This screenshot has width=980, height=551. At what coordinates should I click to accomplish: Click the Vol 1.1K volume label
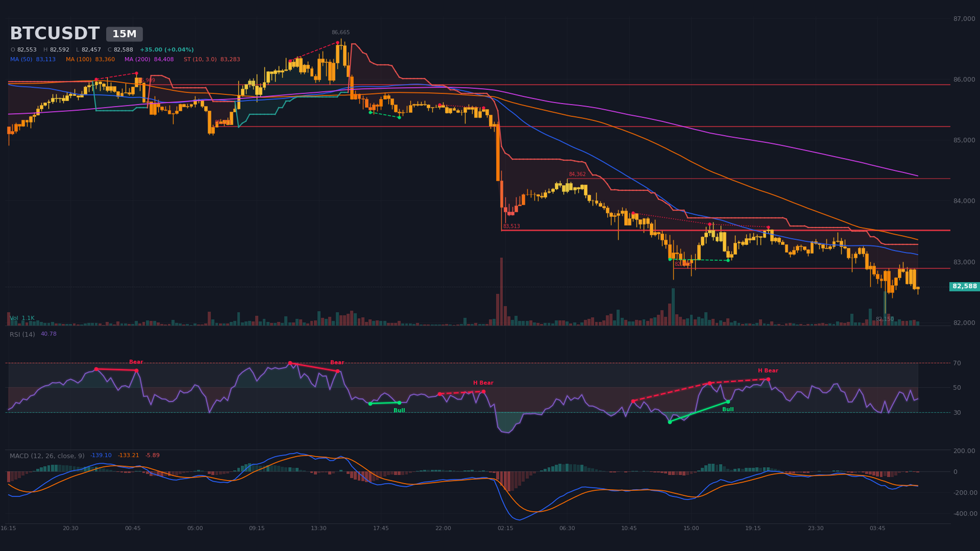click(22, 318)
